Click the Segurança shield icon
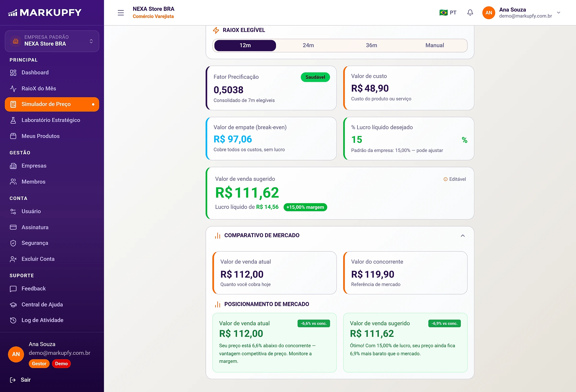 click(x=13, y=243)
